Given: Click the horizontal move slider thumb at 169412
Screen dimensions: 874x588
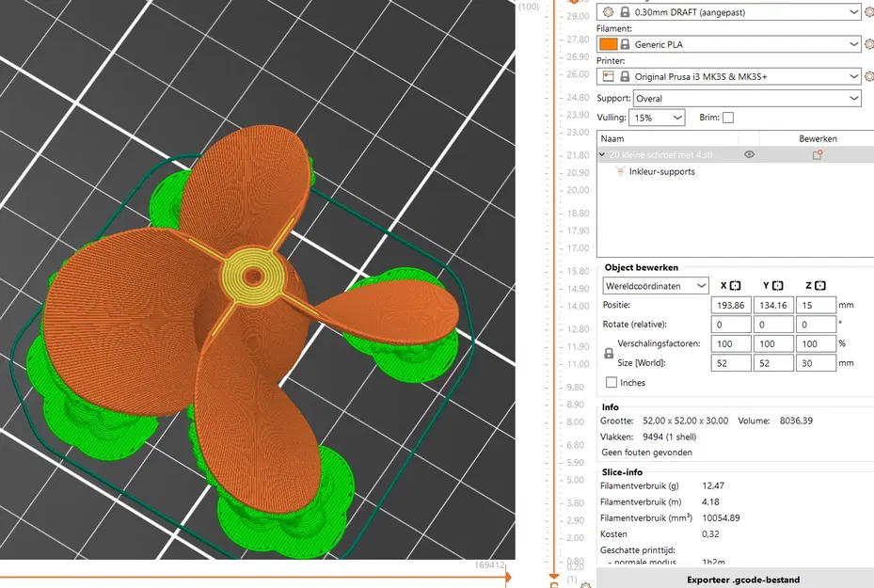Looking at the screenshot, I should coord(508,578).
